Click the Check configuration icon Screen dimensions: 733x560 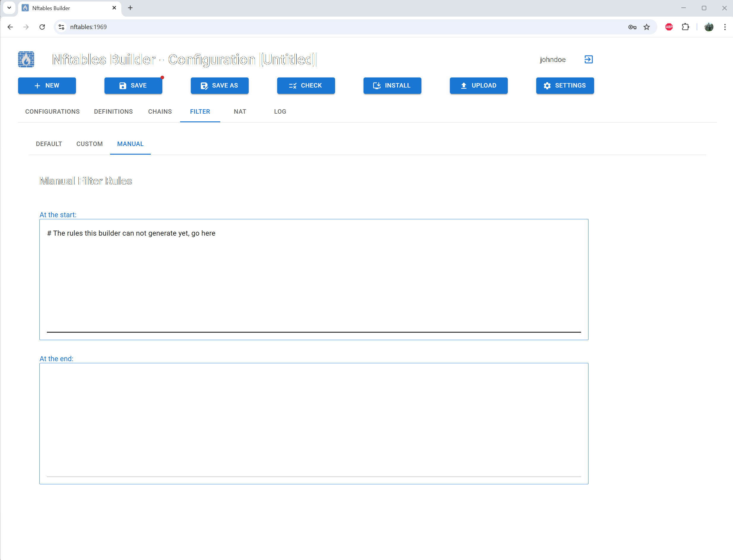click(x=292, y=86)
